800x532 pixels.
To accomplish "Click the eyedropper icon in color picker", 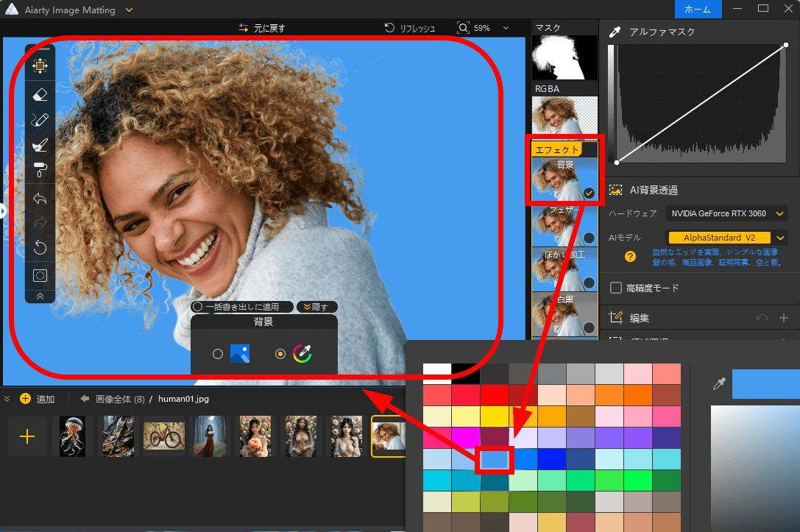I will point(719,384).
